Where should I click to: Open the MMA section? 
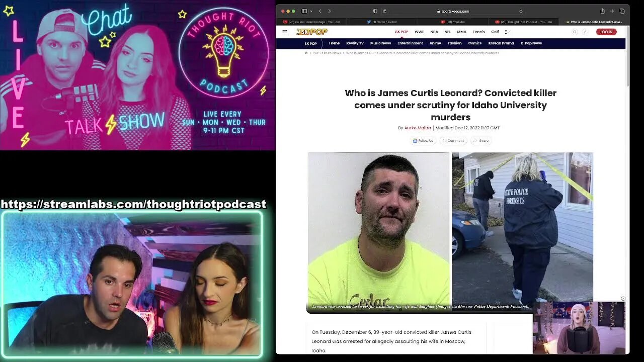(x=461, y=32)
